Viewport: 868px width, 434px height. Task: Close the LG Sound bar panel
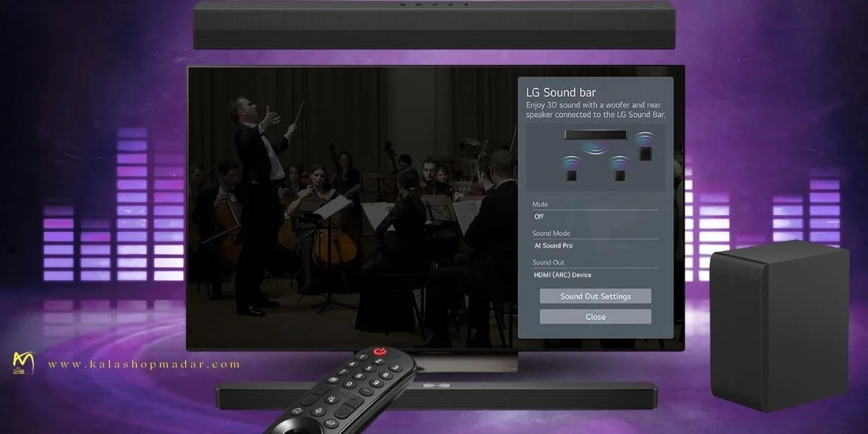click(x=595, y=317)
